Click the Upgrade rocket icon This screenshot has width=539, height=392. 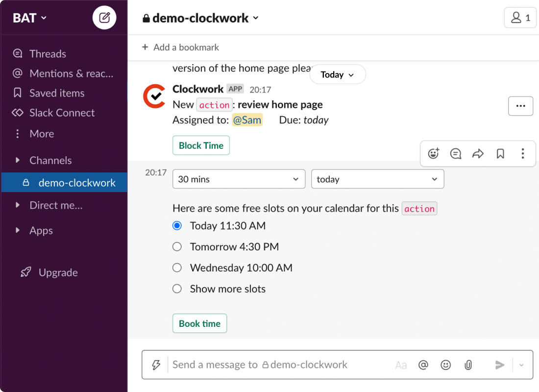pyautogui.click(x=26, y=272)
